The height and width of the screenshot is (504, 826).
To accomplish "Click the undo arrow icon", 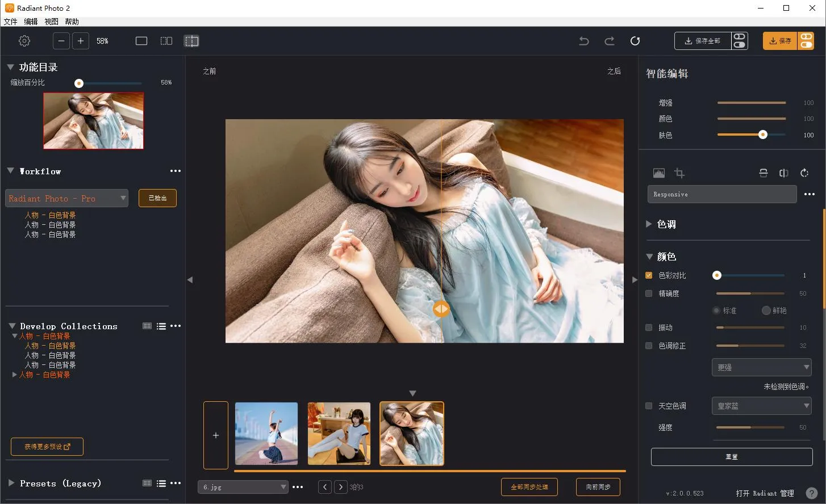I will click(584, 41).
